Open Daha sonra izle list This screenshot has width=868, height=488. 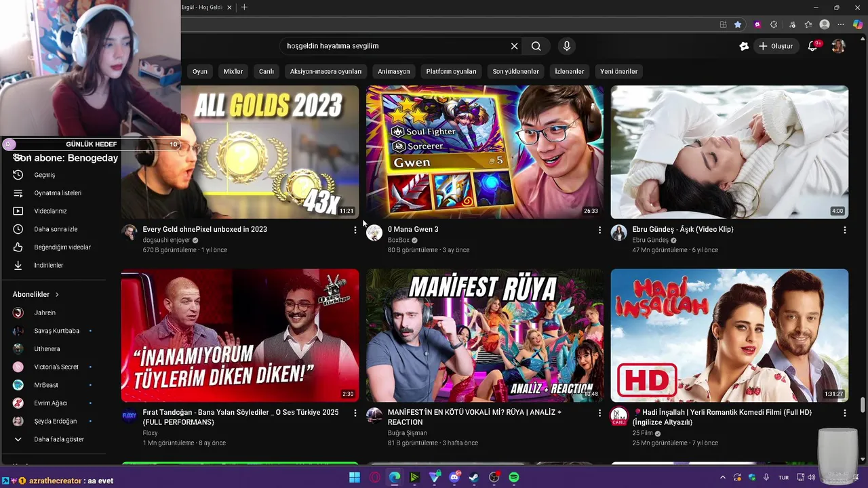point(56,229)
